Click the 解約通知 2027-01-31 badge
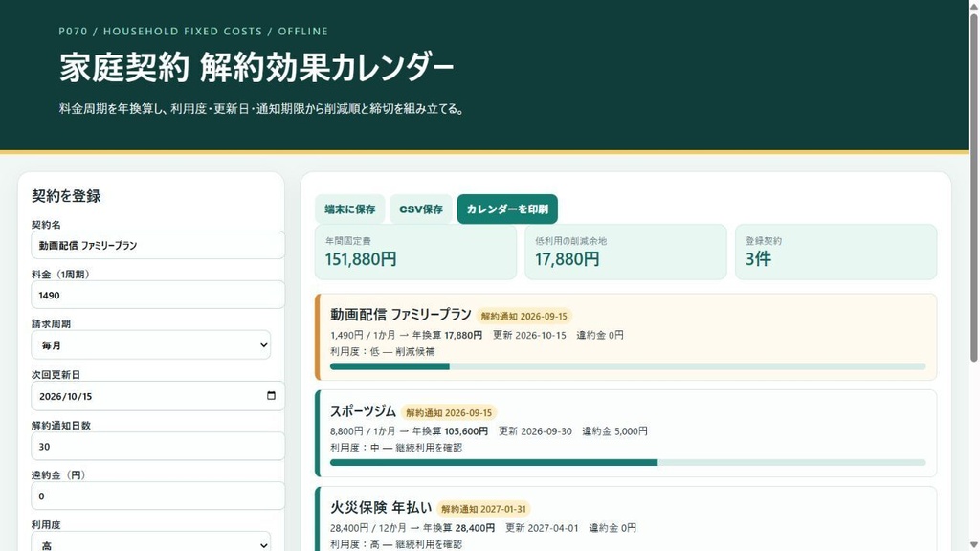The height and width of the screenshot is (551, 980). pyautogui.click(x=483, y=509)
